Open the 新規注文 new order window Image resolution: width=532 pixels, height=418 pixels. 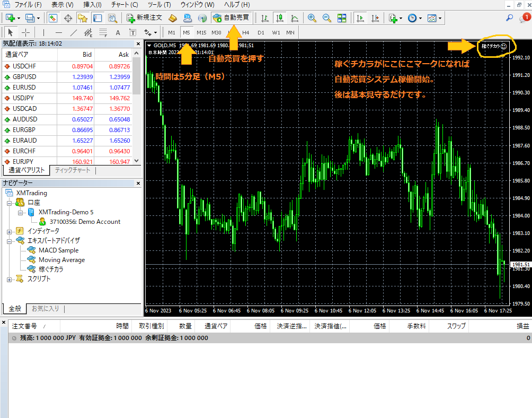145,18
